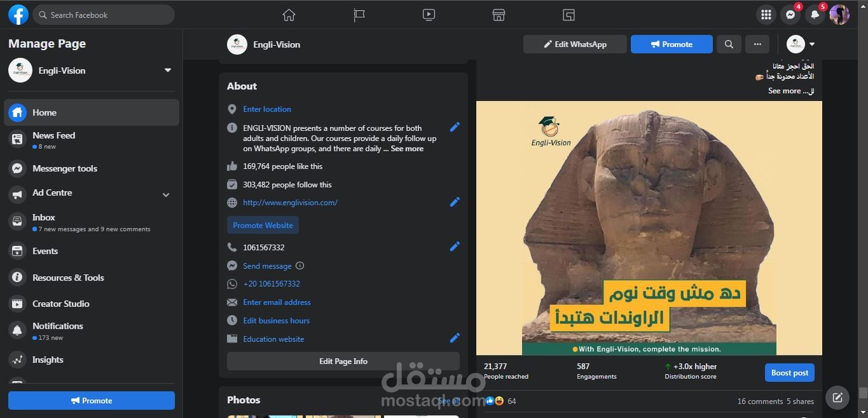Open Creator Studio in sidebar
Screen dimensions: 868x418
tap(92, 304)
